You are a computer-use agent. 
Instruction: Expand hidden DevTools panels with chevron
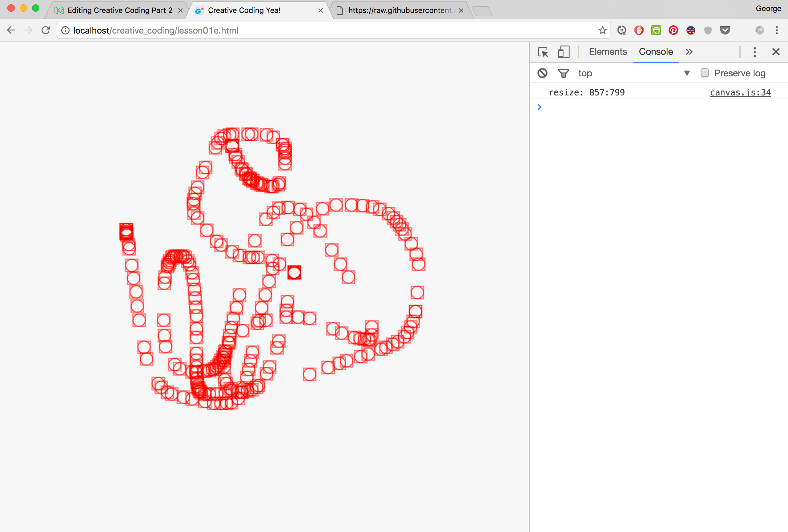tap(689, 52)
